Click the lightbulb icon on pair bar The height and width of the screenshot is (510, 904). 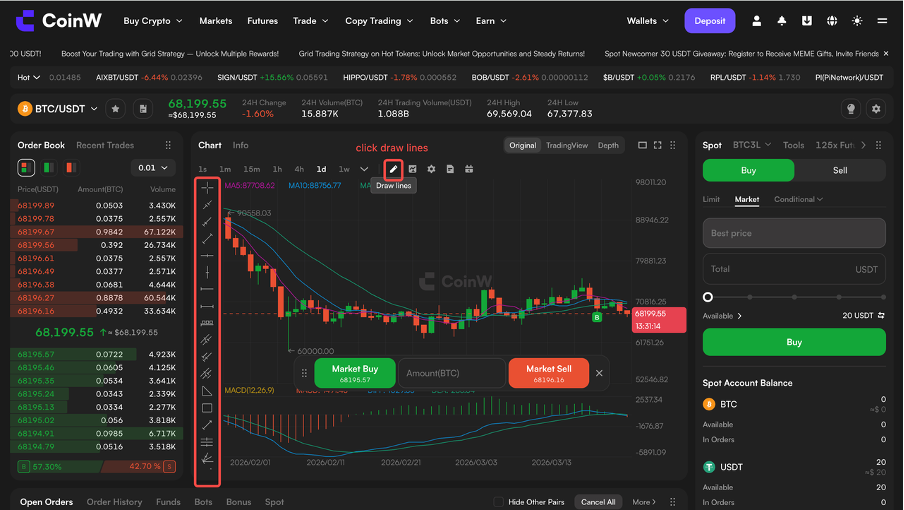[x=850, y=108]
